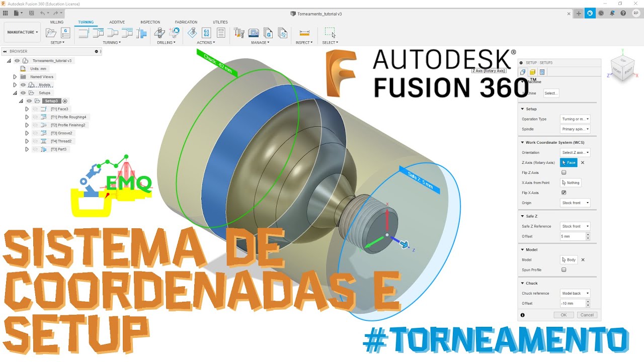Open the Post Library icon in Manage
Screen dimensions: 644x362
coord(268,33)
